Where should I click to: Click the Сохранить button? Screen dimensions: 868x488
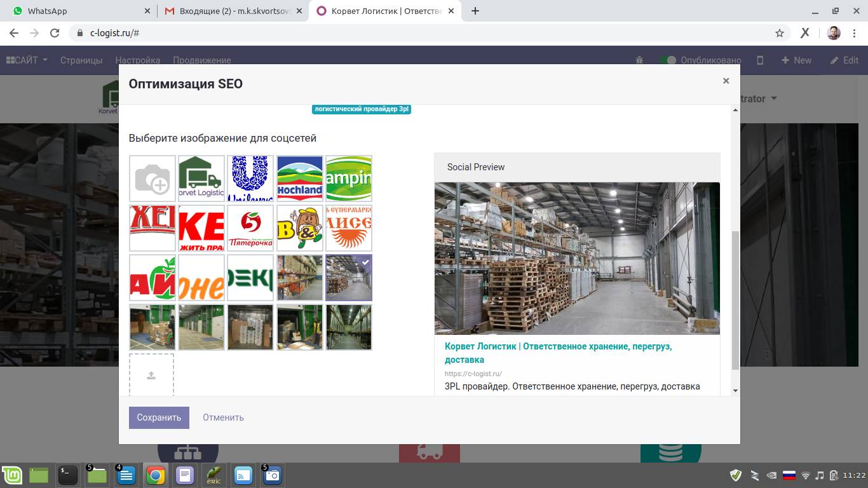(159, 417)
